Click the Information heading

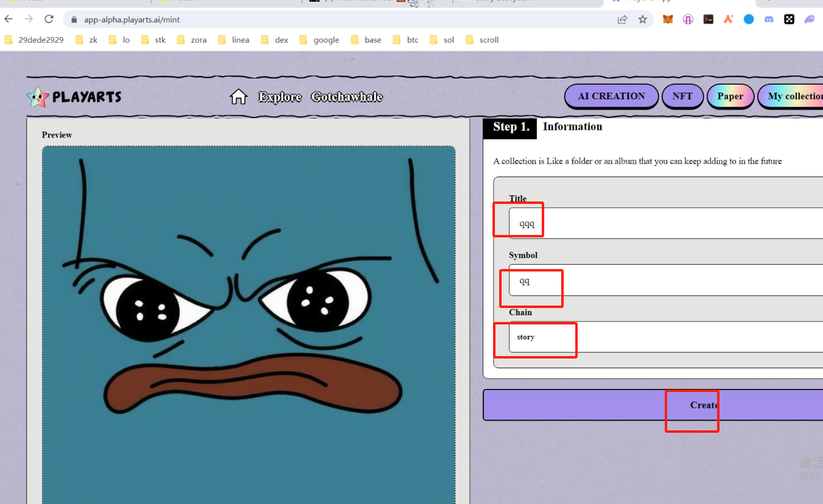[x=572, y=127]
